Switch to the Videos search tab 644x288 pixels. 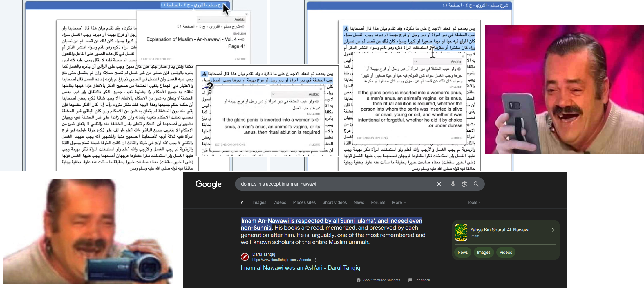(280, 202)
